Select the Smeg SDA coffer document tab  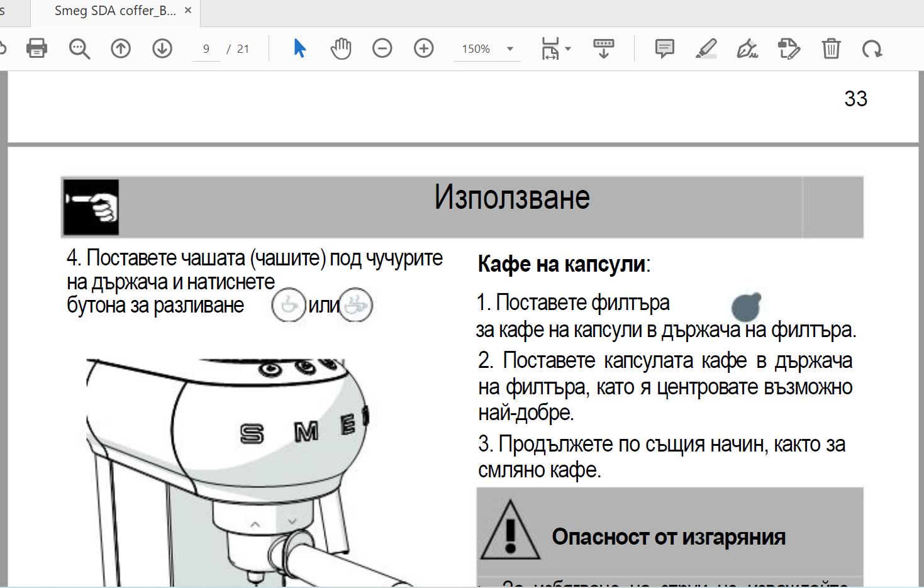tap(114, 11)
